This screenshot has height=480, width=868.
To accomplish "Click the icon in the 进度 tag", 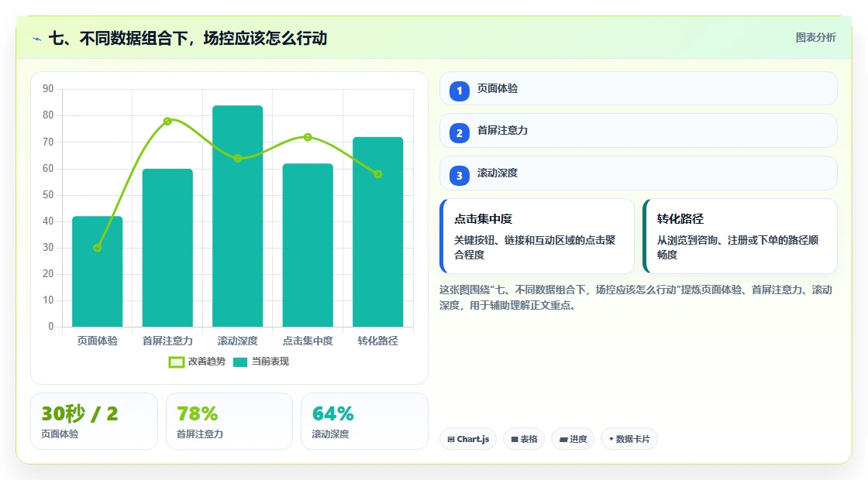I will tap(563, 439).
